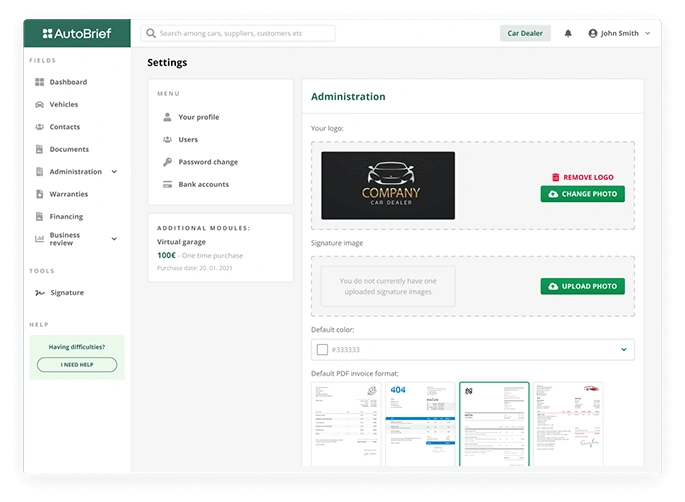Select the first PDF invoice format
The width and height of the screenshot is (685, 502).
coord(347,423)
